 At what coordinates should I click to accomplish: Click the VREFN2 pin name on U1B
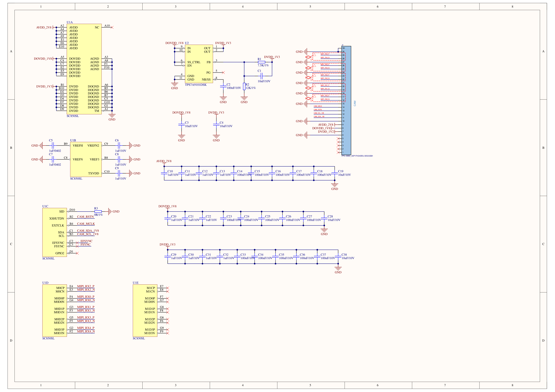(93, 146)
